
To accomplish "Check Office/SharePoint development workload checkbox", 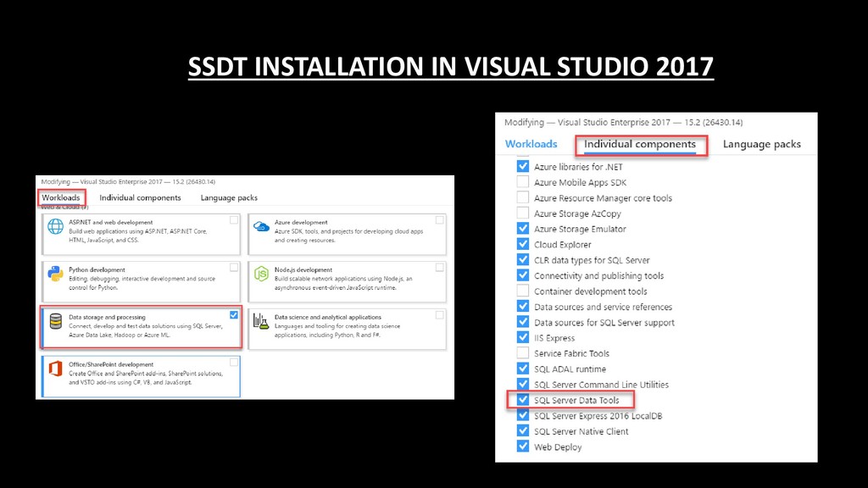I will pyautogui.click(x=234, y=363).
